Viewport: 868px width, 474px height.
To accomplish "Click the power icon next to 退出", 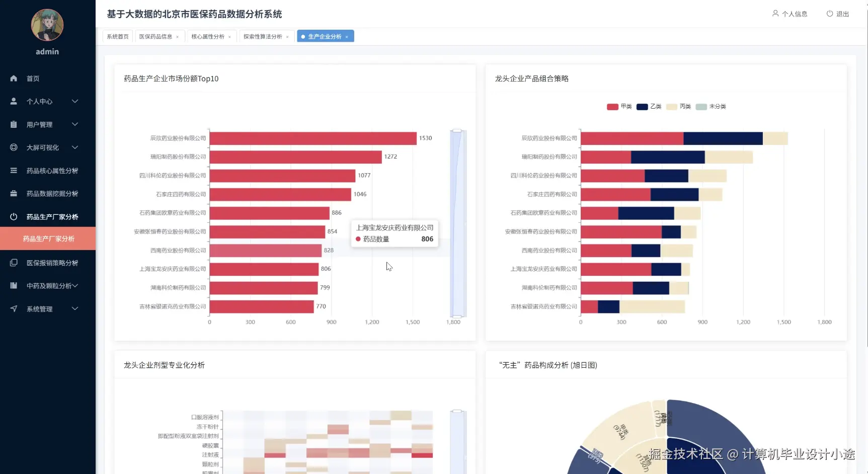I will [x=830, y=14].
